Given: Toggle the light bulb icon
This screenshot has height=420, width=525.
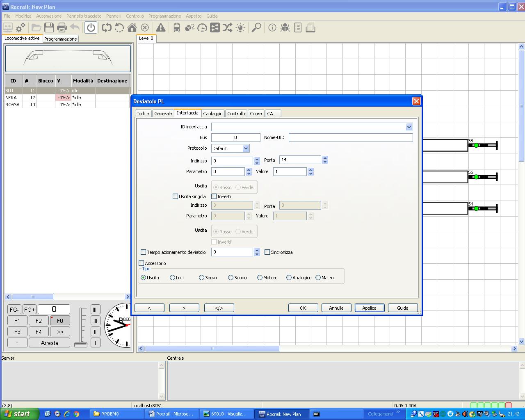Looking at the screenshot, I should click(x=240, y=27).
